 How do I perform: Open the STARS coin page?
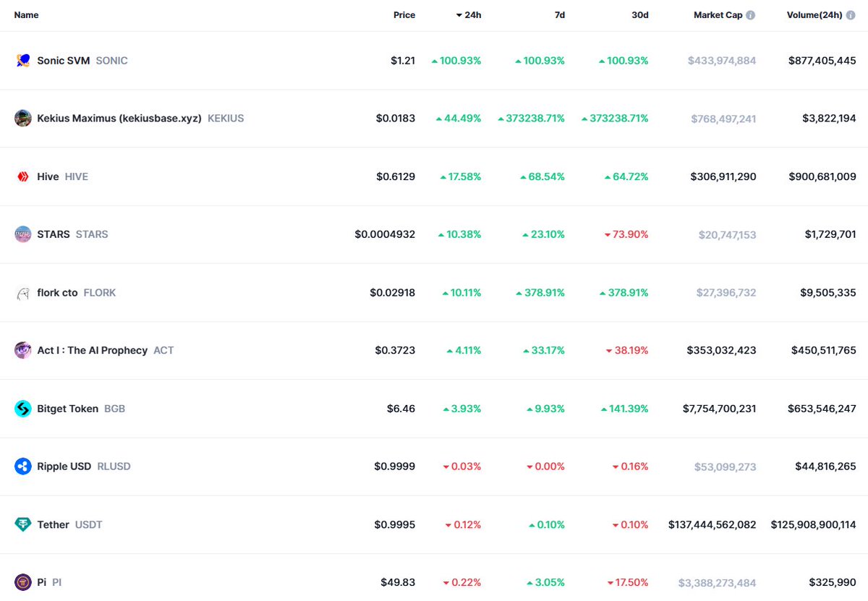coord(54,234)
